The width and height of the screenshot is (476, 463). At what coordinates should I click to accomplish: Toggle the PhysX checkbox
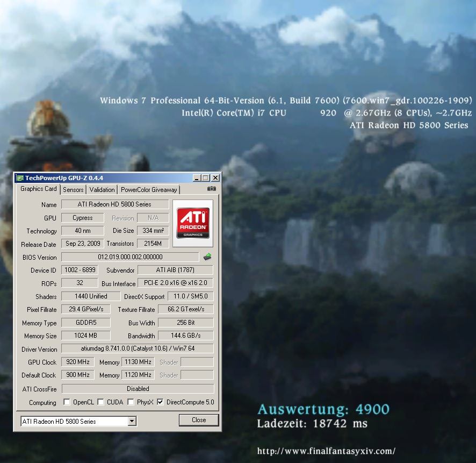131,402
